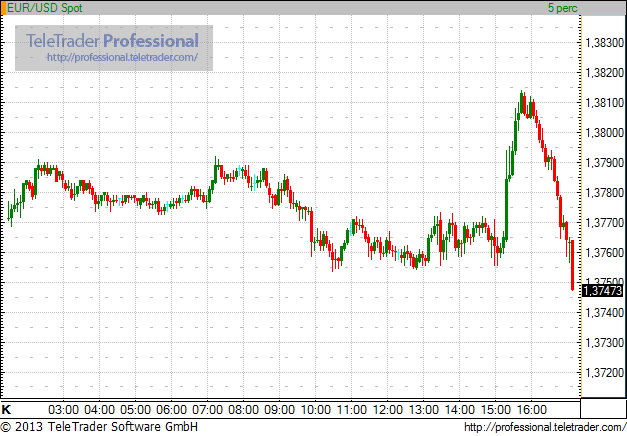
Task: Click the 1,38300 price axis label
Action: pos(604,42)
